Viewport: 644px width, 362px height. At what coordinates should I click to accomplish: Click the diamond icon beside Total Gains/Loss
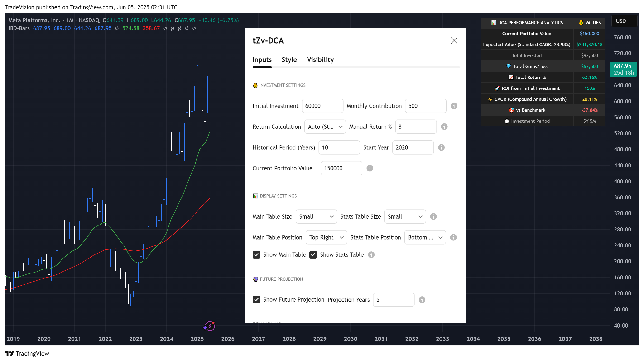[508, 66]
